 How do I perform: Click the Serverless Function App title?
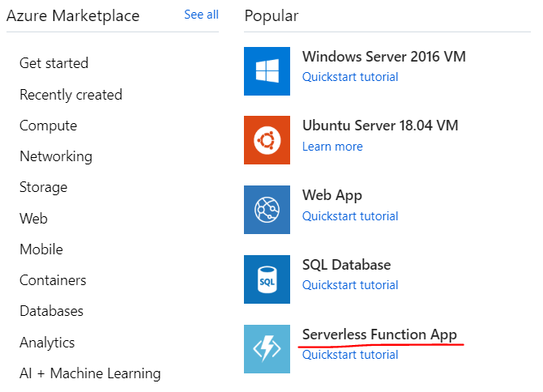[x=379, y=334]
